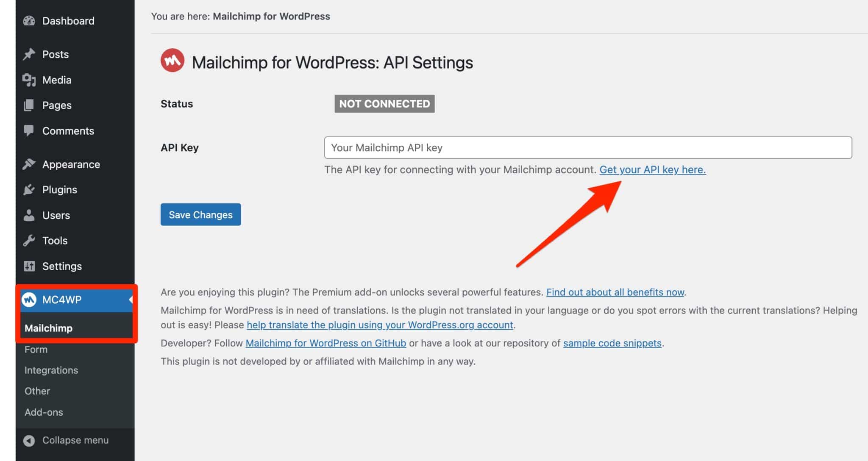Click the MC4WP logo icon in sidebar
The height and width of the screenshot is (461, 868).
click(x=29, y=300)
